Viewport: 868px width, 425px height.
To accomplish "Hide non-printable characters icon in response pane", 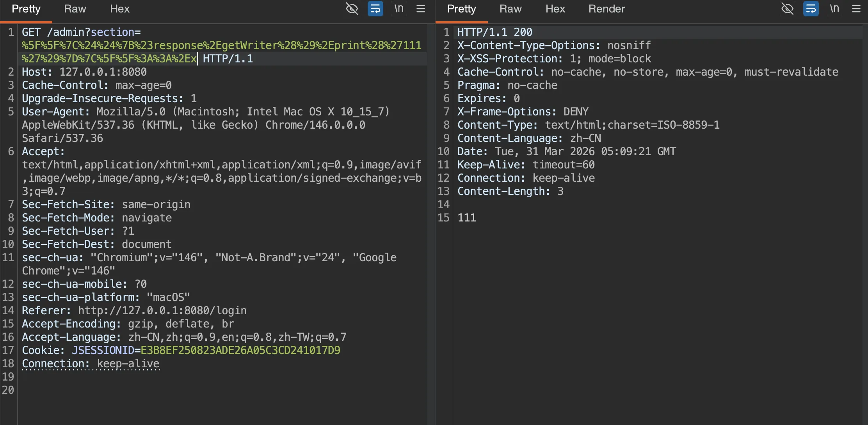I will pos(787,9).
